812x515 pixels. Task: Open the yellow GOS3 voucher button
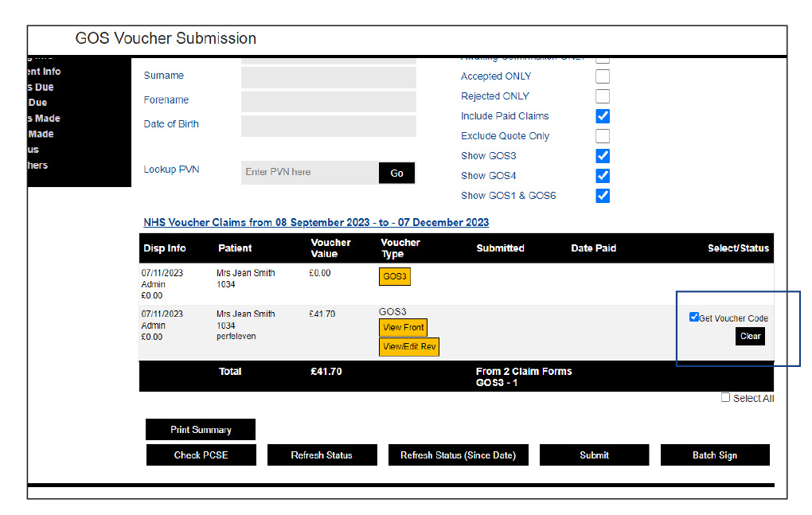pos(394,276)
